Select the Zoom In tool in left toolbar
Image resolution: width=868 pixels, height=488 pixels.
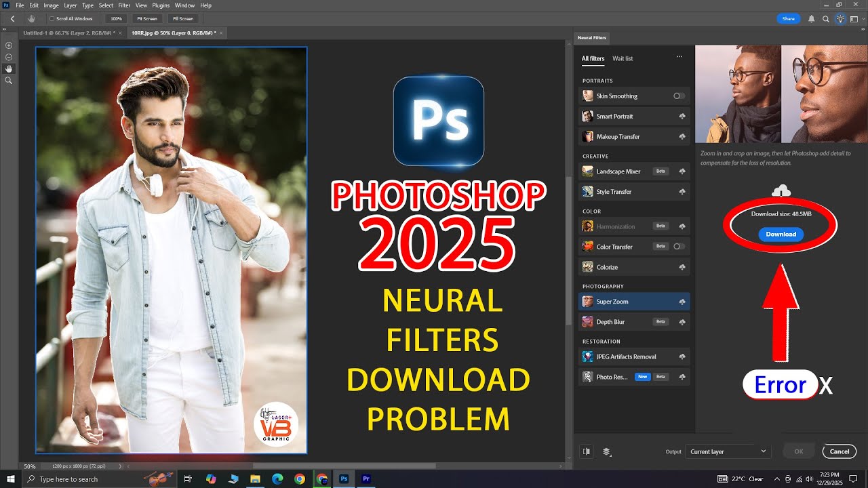(9, 45)
